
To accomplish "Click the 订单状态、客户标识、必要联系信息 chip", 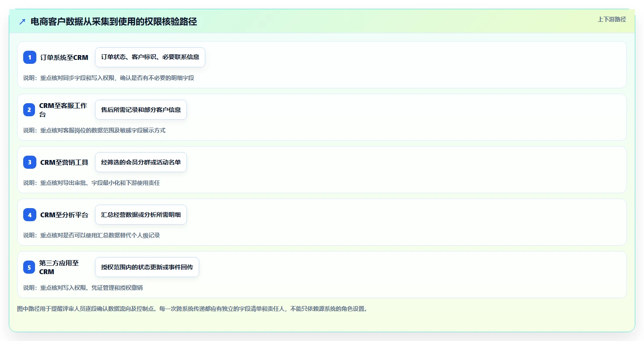I will click(150, 57).
